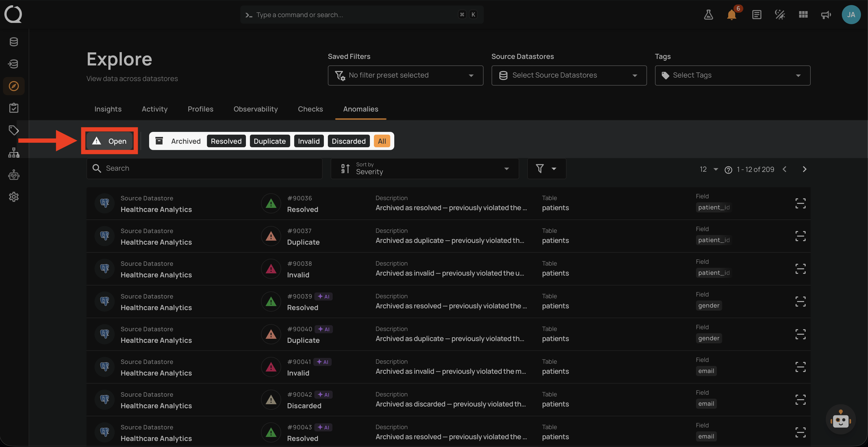Click red severity icon of anomaly #90038
The height and width of the screenshot is (447, 868).
click(271, 269)
